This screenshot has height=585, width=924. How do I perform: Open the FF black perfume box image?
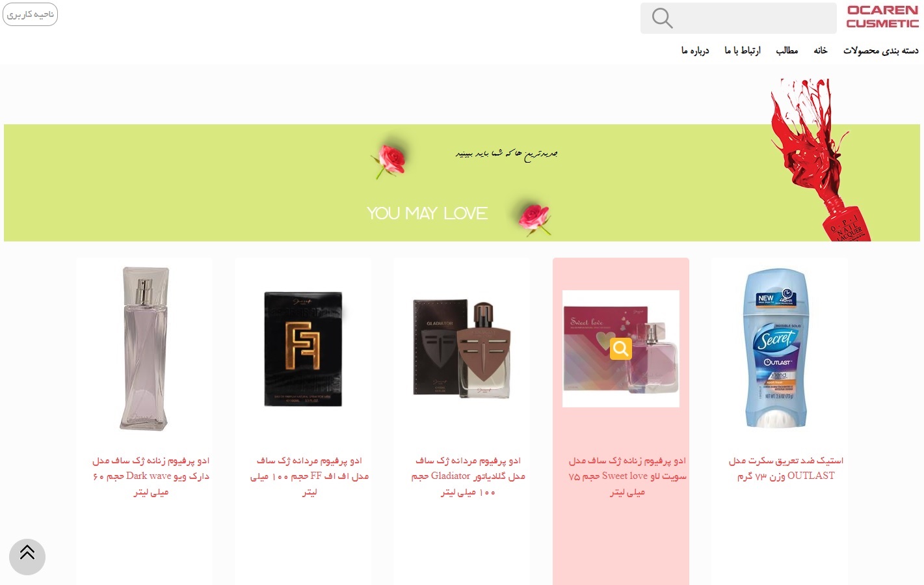coord(303,349)
